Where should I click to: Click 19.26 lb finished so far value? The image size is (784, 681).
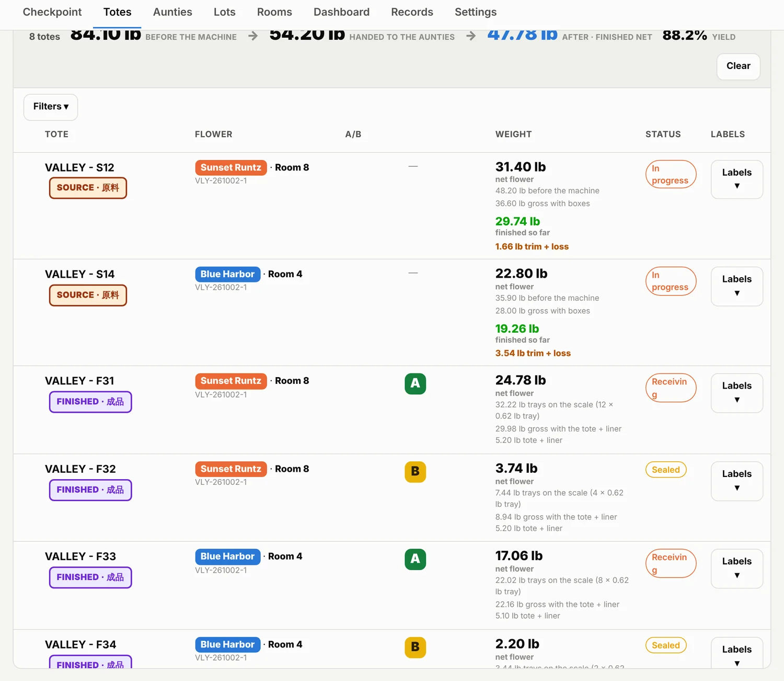click(517, 328)
